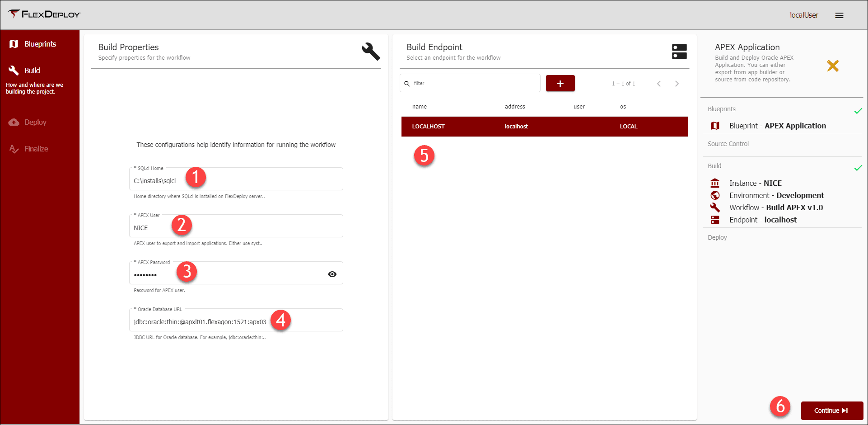This screenshot has height=425, width=868.
Task: Click Blueprint - APEX Application summary entry
Action: tap(777, 126)
